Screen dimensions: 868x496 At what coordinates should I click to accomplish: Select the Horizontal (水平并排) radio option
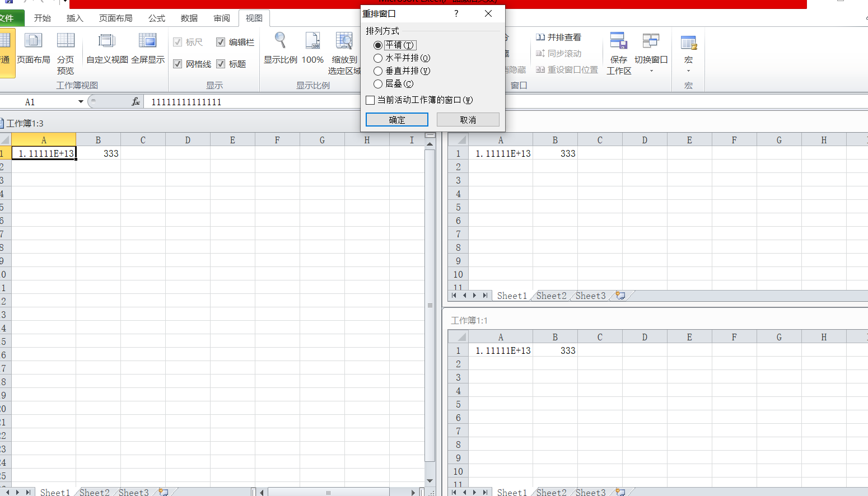378,58
